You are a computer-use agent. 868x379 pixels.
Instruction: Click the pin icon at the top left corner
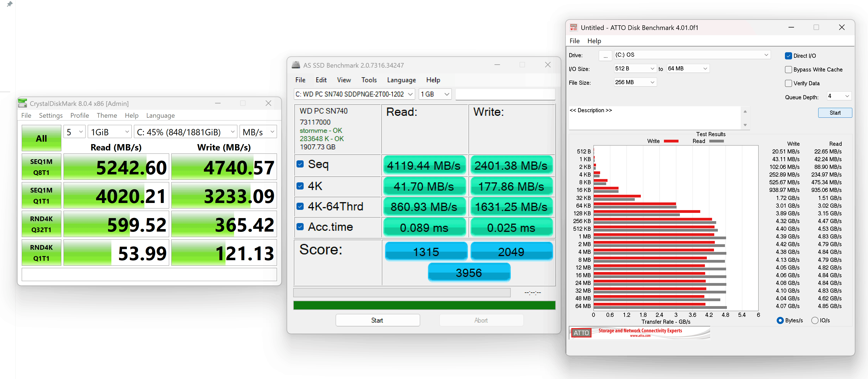[x=9, y=4]
